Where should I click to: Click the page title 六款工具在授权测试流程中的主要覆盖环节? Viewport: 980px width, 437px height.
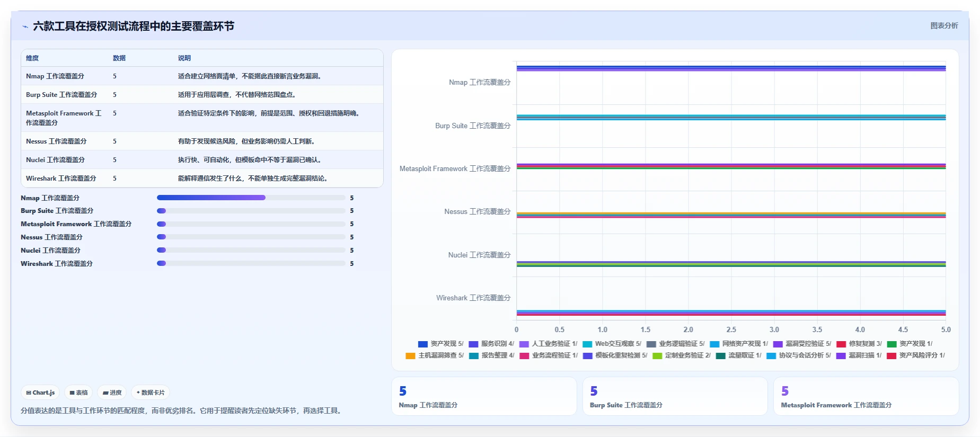click(134, 26)
